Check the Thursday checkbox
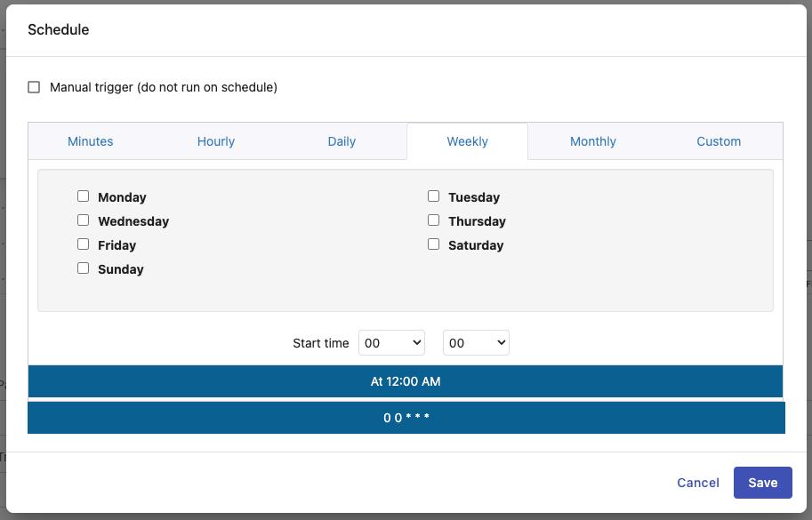 pos(433,220)
